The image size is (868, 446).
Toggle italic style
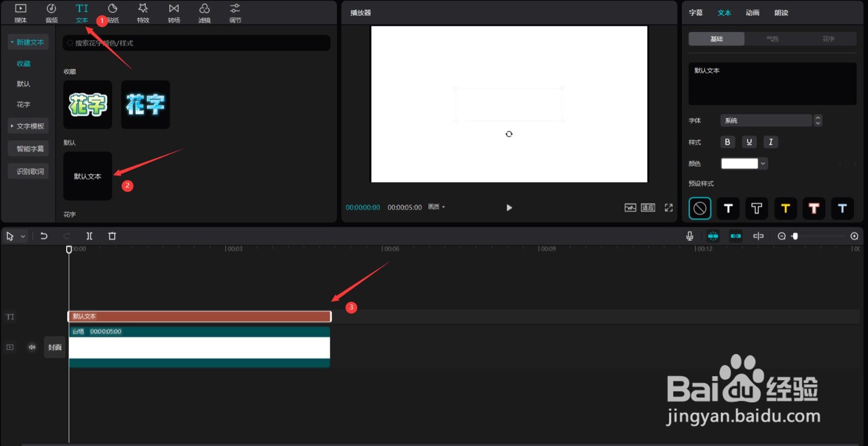coord(771,142)
